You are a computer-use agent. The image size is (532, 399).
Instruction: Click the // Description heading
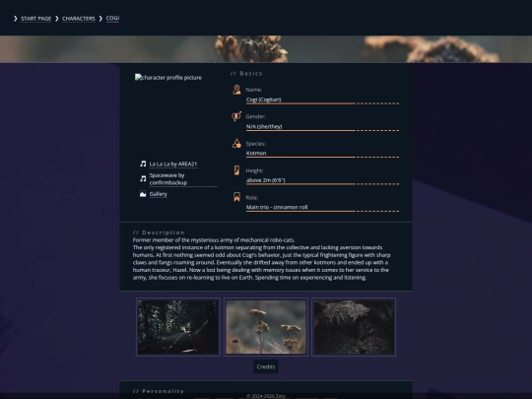[x=159, y=233]
